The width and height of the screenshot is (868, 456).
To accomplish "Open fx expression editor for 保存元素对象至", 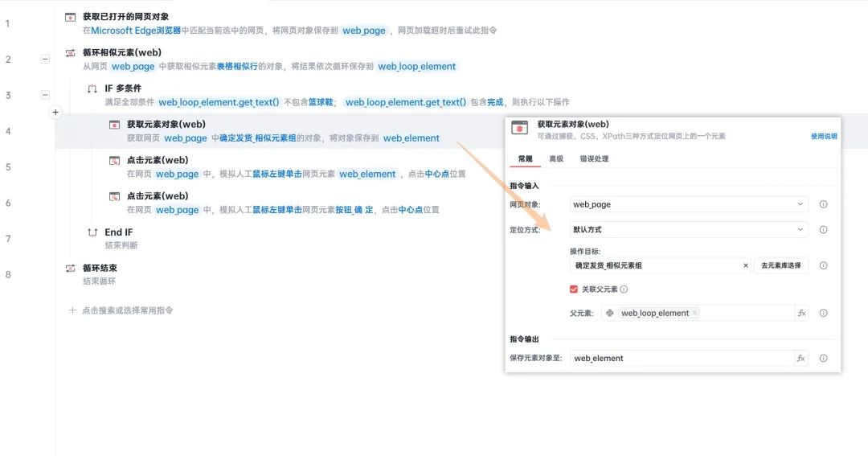I will 801,359.
